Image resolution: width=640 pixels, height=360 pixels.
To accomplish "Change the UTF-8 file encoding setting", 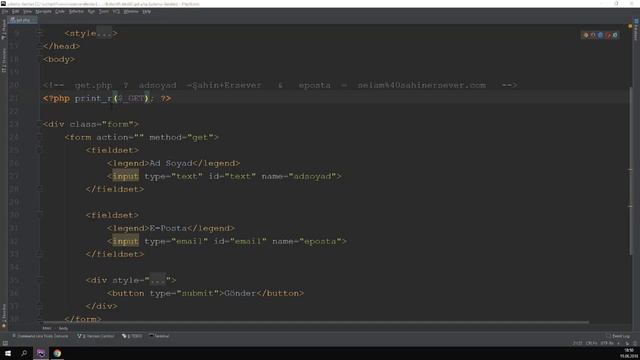I will point(607,343).
